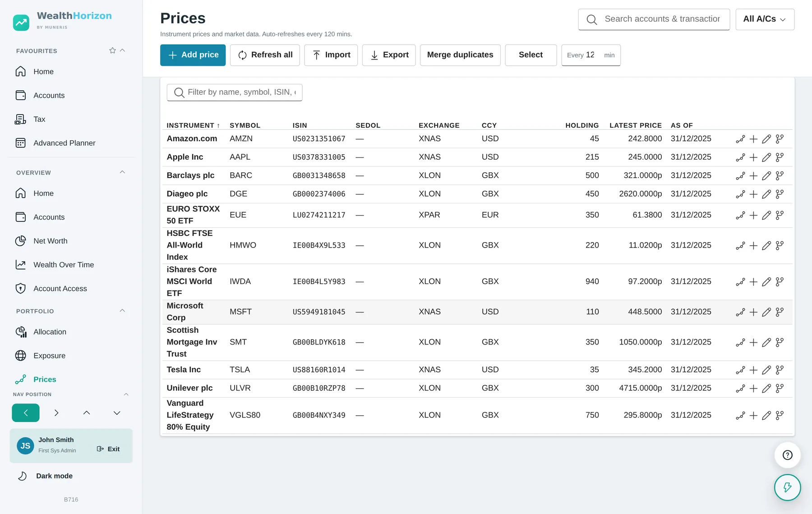Click the branch merge icon in the Diageo plc row
The image size is (812, 514).
[x=780, y=194]
